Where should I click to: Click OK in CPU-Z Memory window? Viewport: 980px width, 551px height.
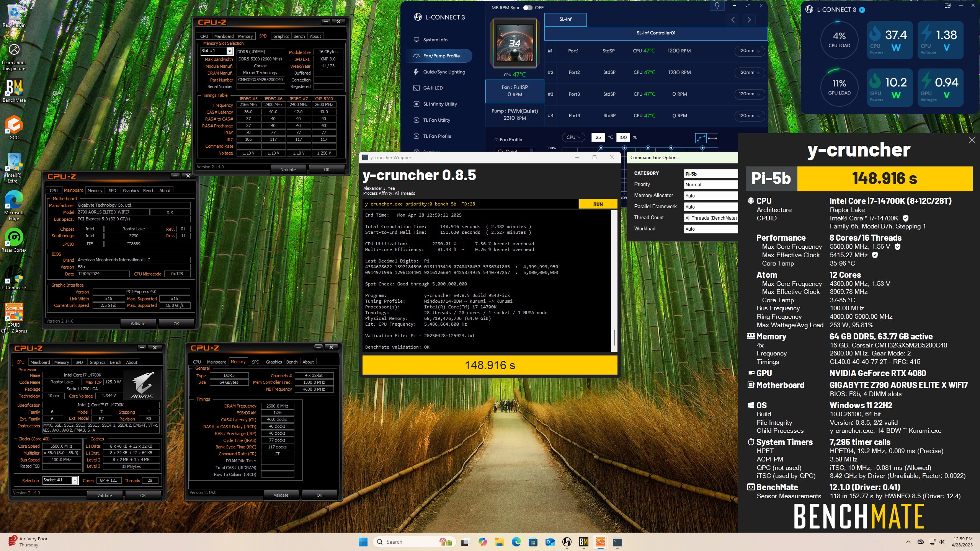click(319, 495)
